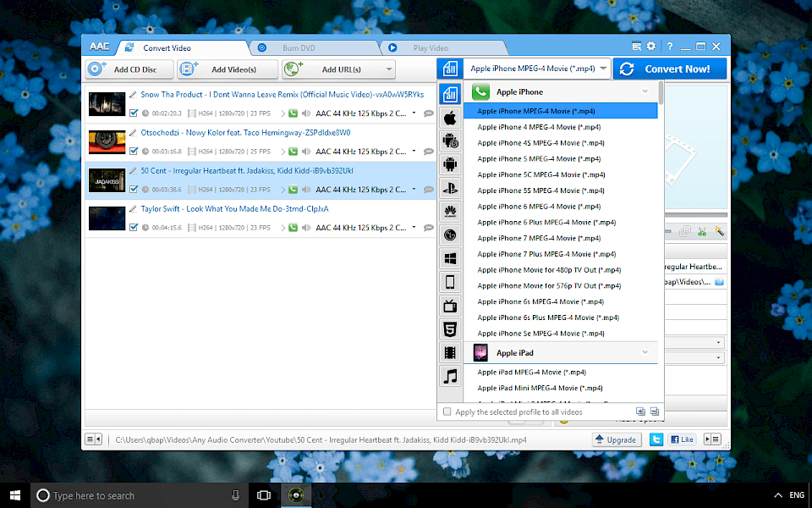The image size is (812, 508).
Task: Select the Huawei category icon
Action: 449,211
